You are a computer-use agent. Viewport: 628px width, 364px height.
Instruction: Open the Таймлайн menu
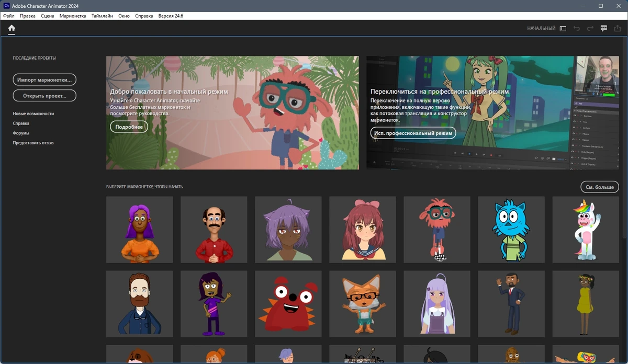(102, 16)
